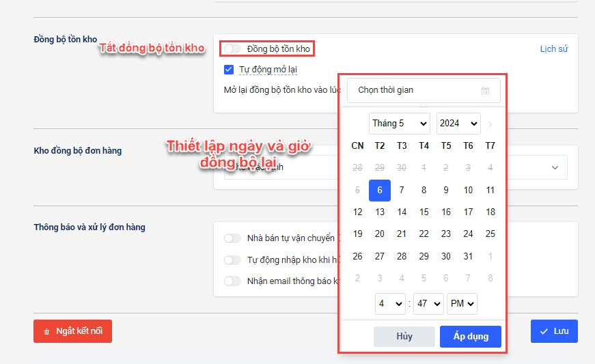The width and height of the screenshot is (595, 364).
Task: Open the minute dropdown showing 47
Action: tap(429, 304)
